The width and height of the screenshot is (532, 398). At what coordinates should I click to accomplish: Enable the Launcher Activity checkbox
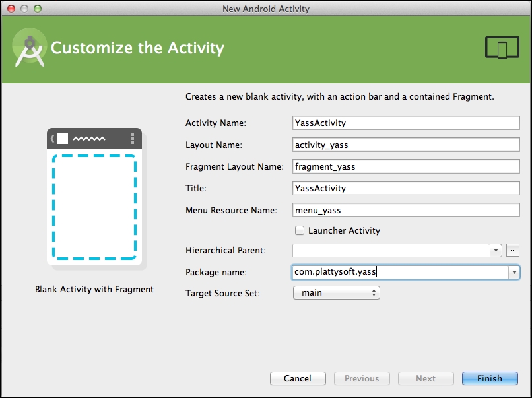pos(300,230)
